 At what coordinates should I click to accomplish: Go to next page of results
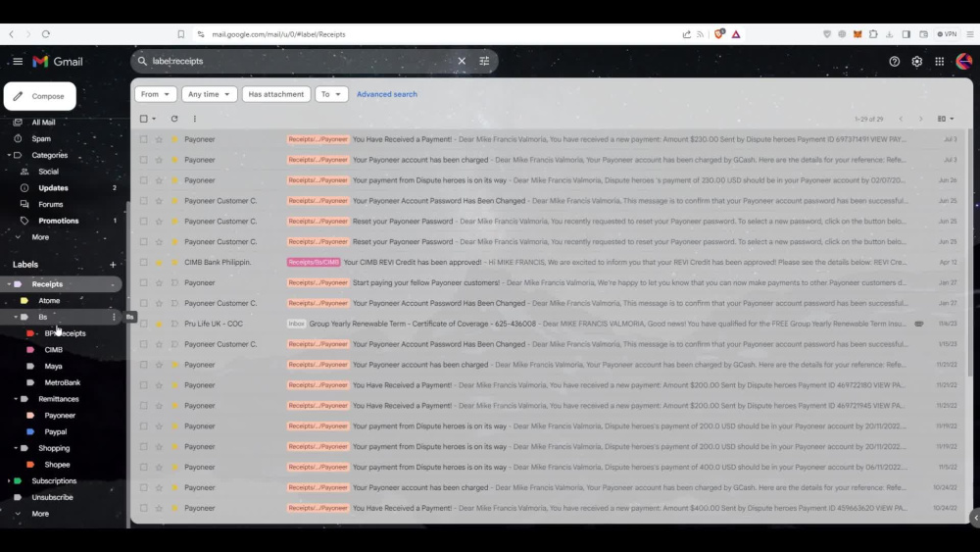pos(920,119)
